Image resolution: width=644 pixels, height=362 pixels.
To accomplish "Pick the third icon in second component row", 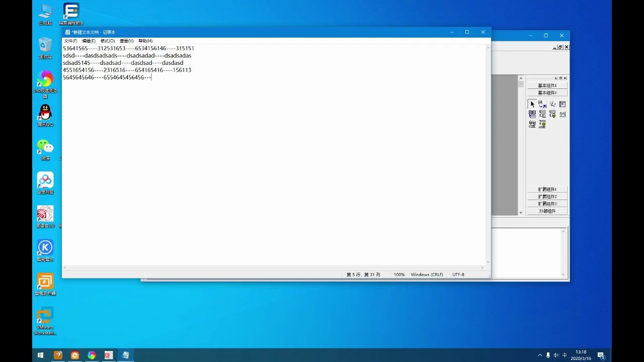I will click(552, 114).
